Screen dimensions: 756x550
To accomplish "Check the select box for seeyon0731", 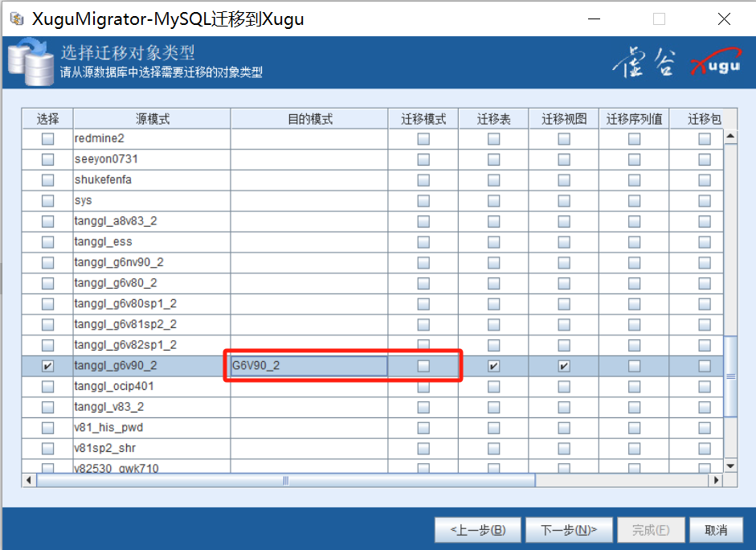I will 47,160.
